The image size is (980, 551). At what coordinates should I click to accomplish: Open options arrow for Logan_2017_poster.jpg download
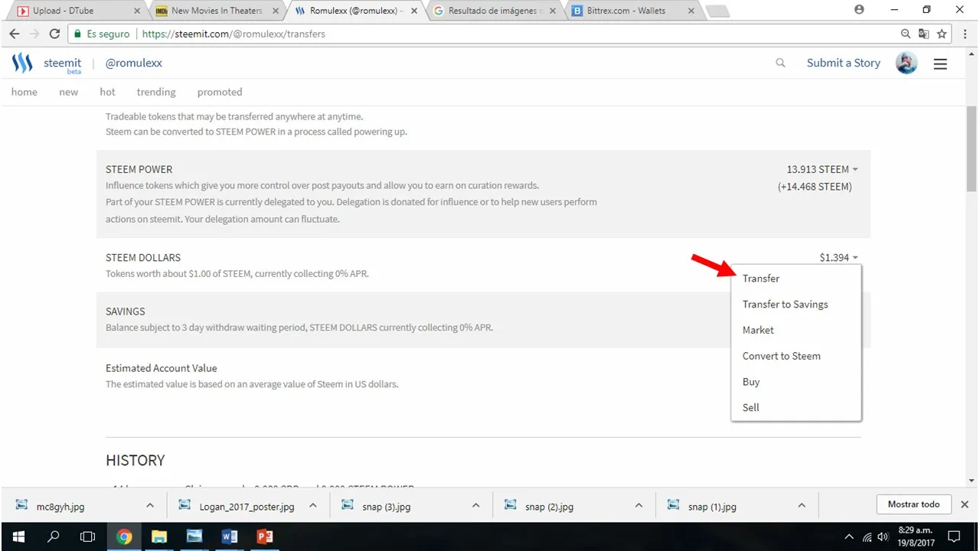[x=312, y=505]
